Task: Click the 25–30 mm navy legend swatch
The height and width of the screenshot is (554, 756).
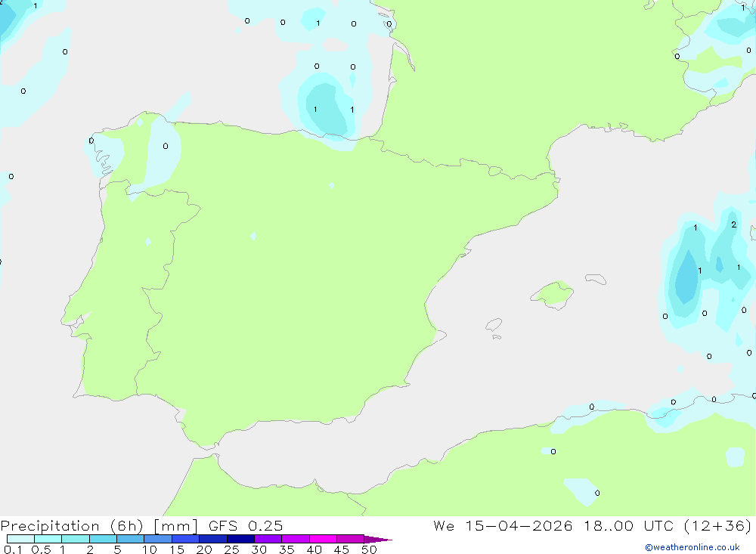Action: click(x=240, y=539)
